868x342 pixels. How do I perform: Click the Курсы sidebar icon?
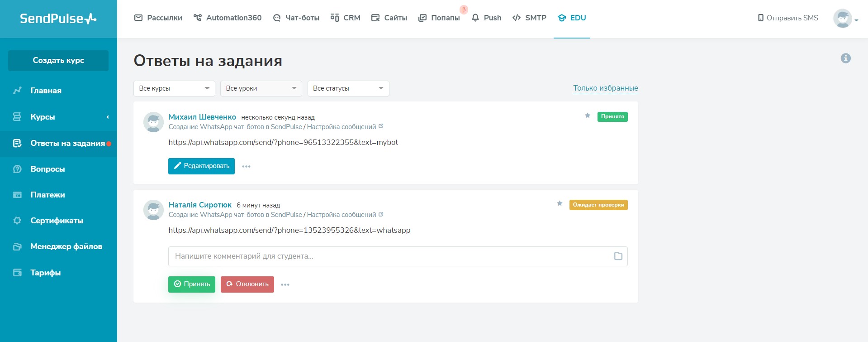click(17, 117)
